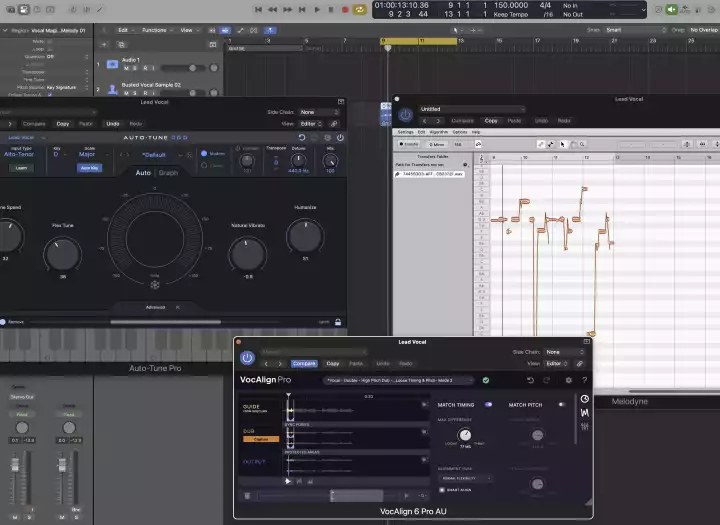720x525 pixels.
Task: Select the Busted Vocal Sample 02 track
Action: click(151, 85)
